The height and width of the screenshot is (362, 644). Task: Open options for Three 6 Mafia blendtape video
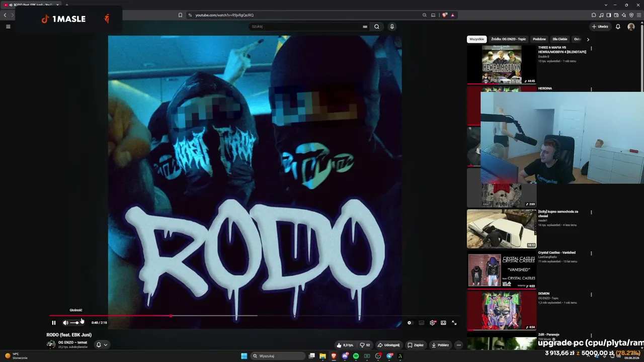(591, 49)
